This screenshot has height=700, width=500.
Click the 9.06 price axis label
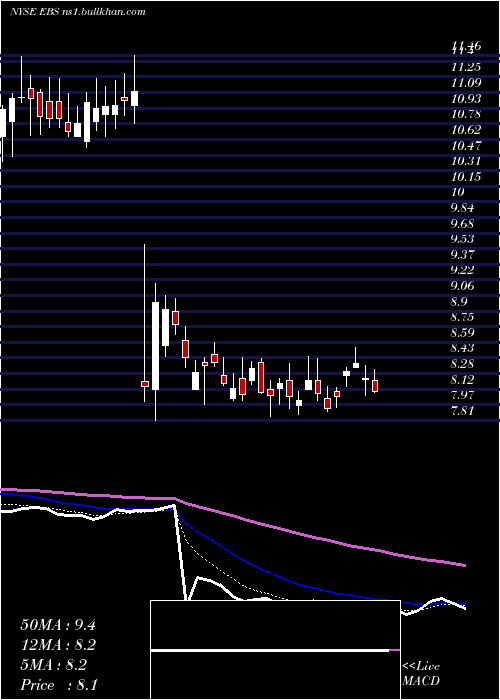coord(463,286)
